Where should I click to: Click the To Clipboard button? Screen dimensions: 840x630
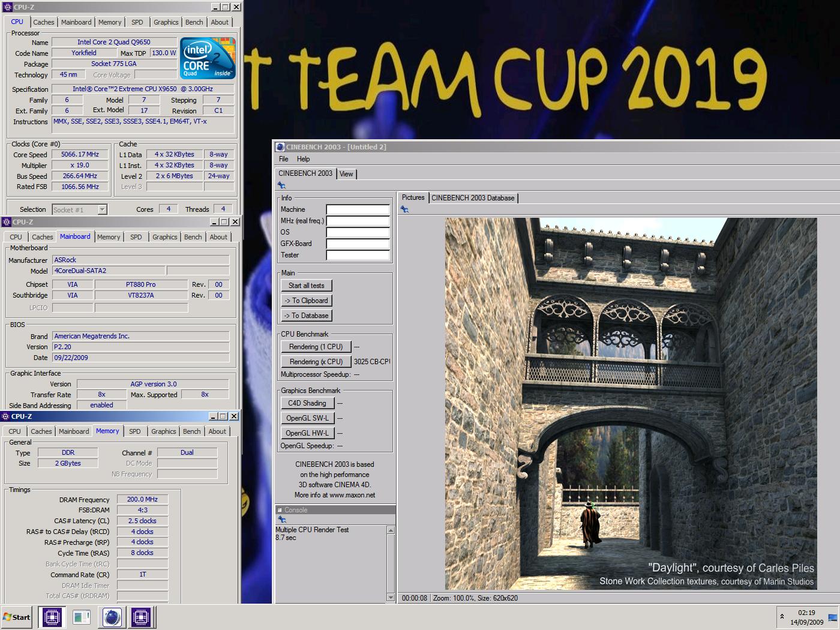click(307, 301)
